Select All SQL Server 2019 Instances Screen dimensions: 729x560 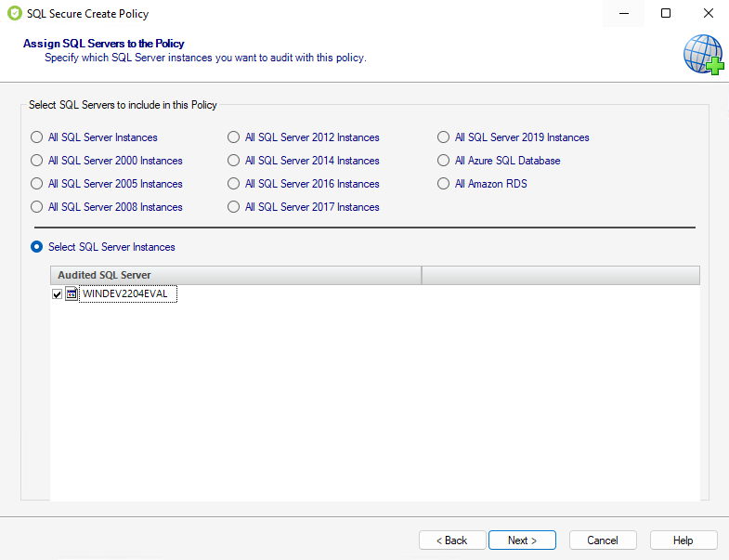coord(444,137)
